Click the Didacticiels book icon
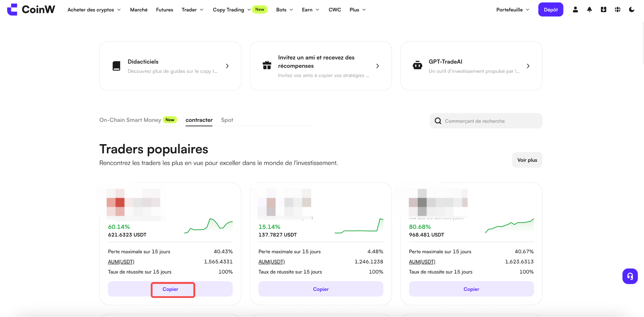Image resolution: width=644 pixels, height=317 pixels. click(x=116, y=66)
